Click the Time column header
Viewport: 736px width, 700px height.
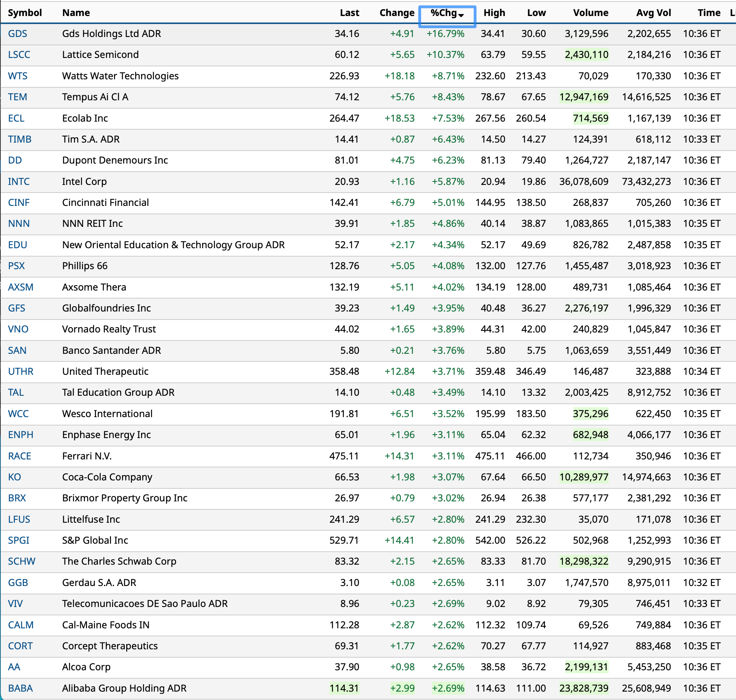(x=709, y=13)
